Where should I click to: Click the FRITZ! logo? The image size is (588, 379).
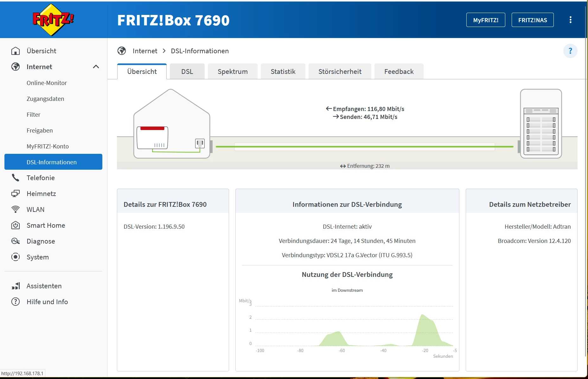(x=53, y=20)
